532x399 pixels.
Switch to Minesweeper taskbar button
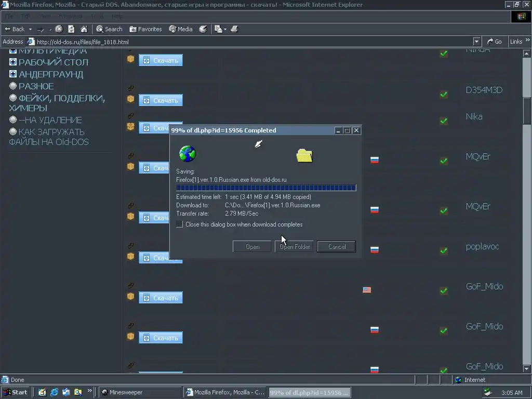pyautogui.click(x=140, y=392)
